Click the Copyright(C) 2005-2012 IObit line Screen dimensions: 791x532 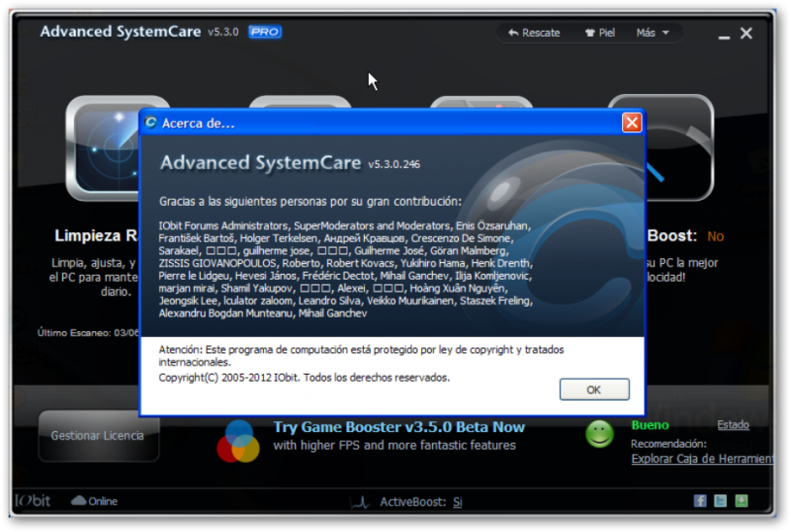[304, 378]
